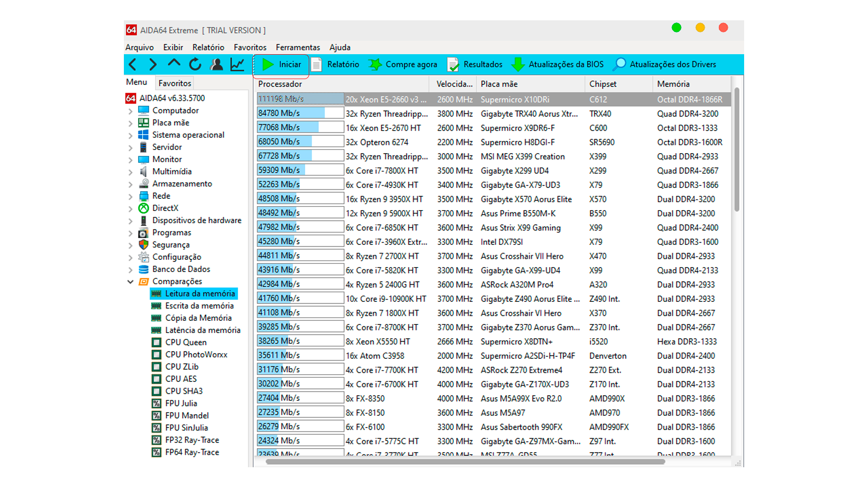Screen dimensions: 868x488
Task: Click the FP64 Ray-Trace percent icon
Action: click(156, 452)
